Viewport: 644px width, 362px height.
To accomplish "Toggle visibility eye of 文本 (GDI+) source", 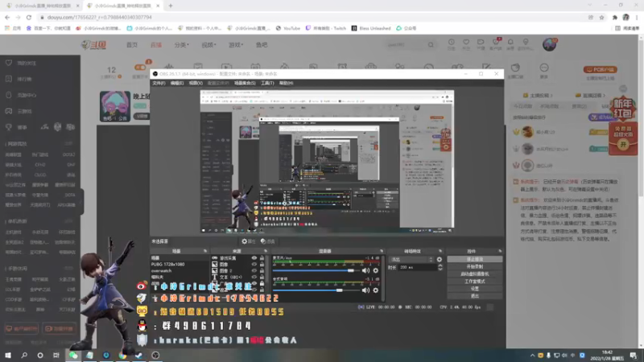I will 254,277.
